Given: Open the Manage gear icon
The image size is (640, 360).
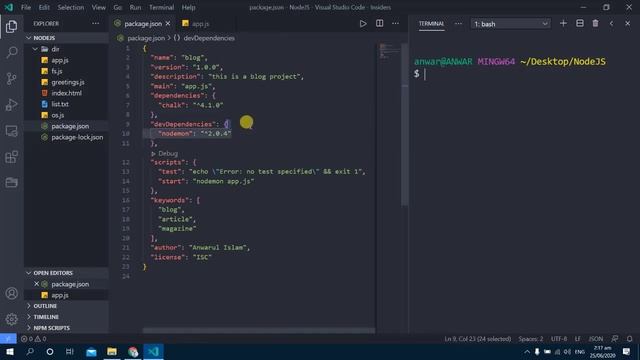Looking at the screenshot, I should pos(11,319).
